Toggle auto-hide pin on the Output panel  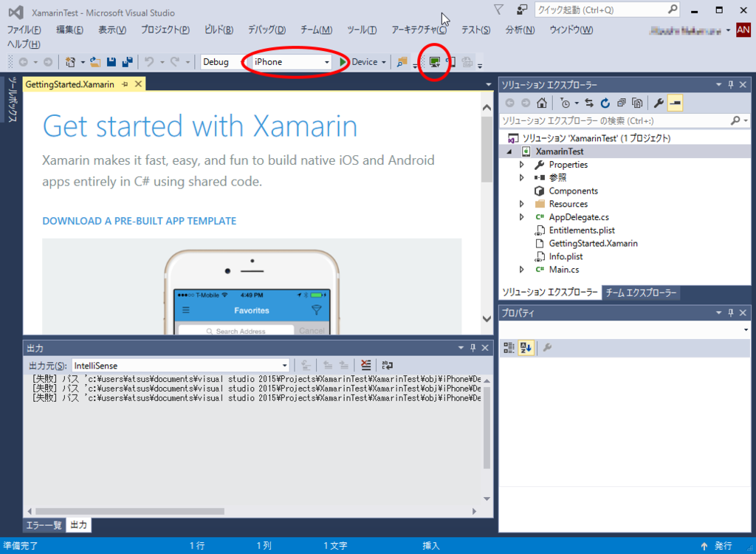click(x=473, y=348)
